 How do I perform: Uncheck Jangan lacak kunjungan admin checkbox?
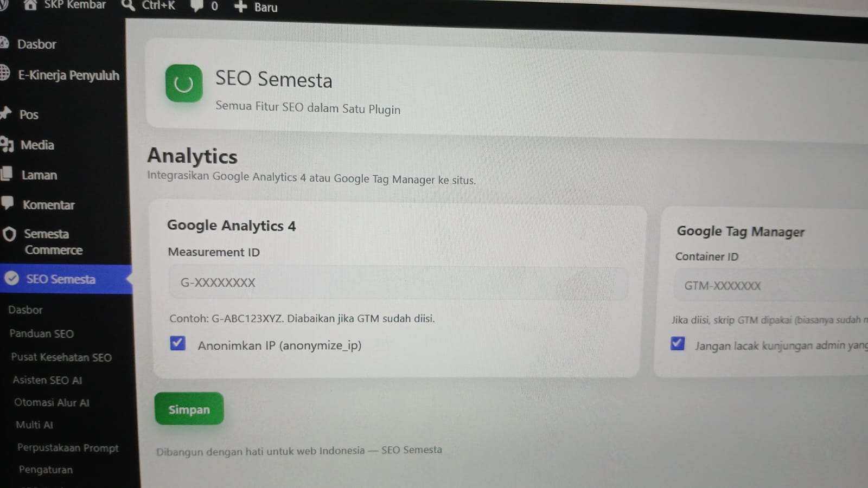click(677, 343)
